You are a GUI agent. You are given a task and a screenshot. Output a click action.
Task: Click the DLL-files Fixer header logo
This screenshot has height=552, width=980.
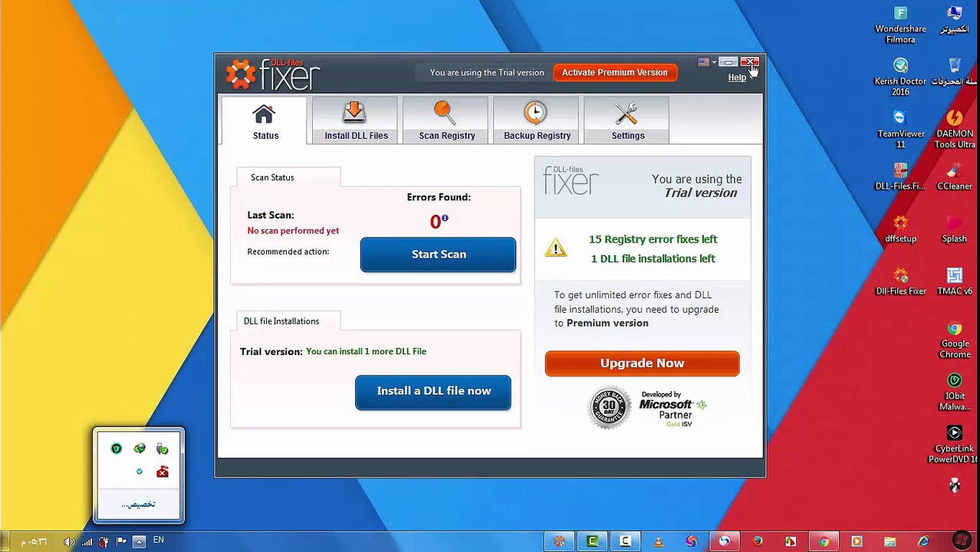point(273,74)
